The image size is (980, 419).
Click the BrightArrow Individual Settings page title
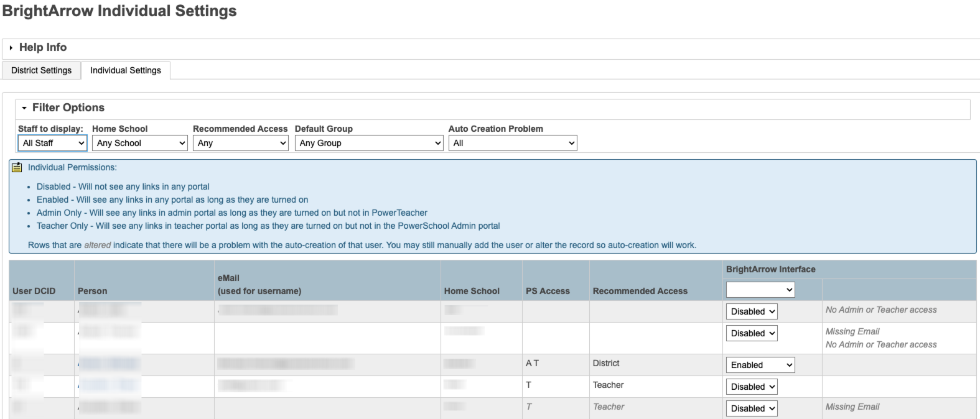(x=119, y=11)
